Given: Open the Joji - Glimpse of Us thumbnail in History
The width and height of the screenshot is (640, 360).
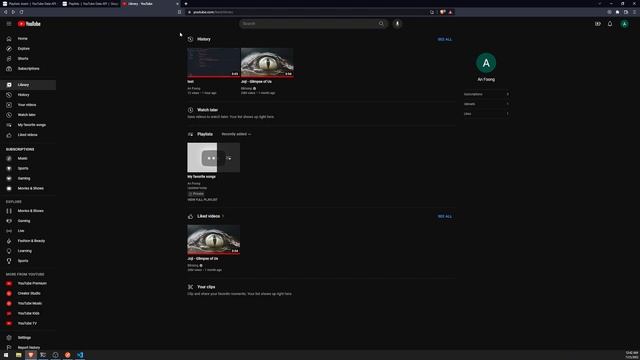Looking at the screenshot, I should (267, 62).
